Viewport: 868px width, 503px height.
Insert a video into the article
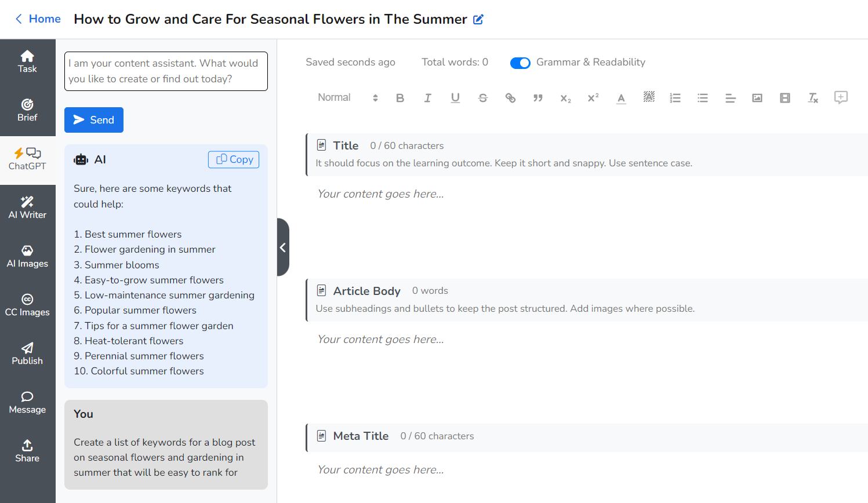coord(785,97)
